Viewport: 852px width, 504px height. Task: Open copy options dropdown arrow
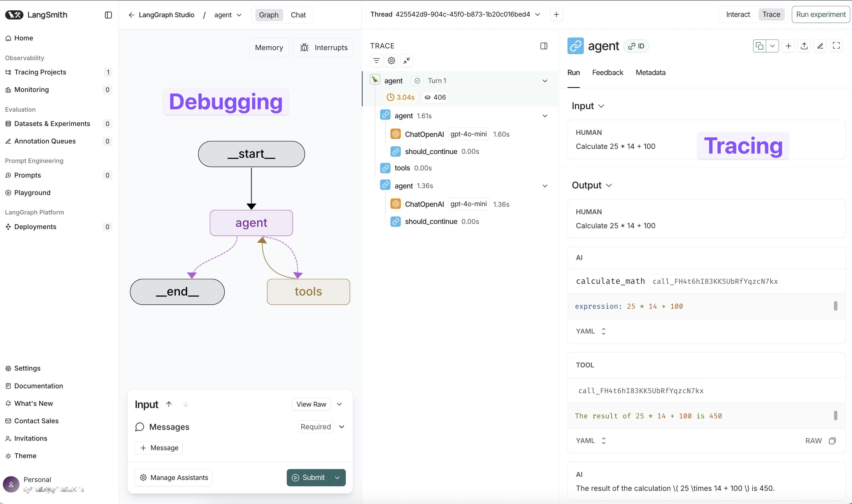click(x=772, y=46)
